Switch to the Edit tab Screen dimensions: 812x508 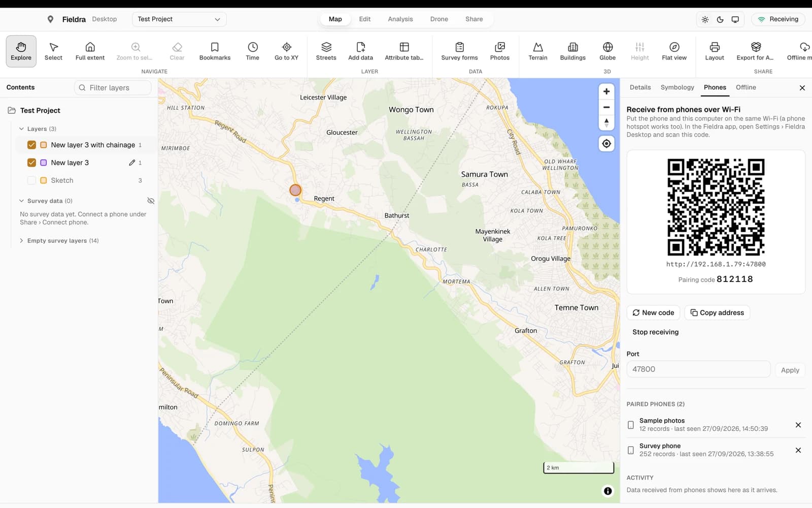pos(364,19)
